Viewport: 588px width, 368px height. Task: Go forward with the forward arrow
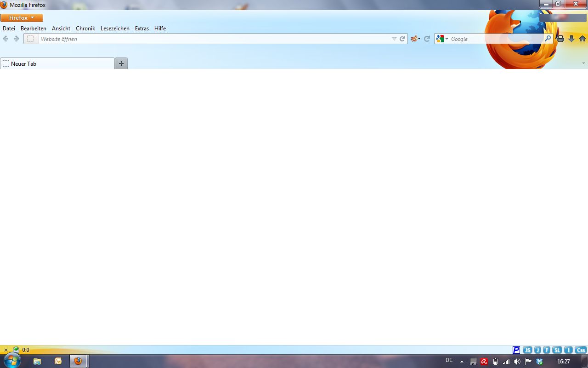pos(17,39)
